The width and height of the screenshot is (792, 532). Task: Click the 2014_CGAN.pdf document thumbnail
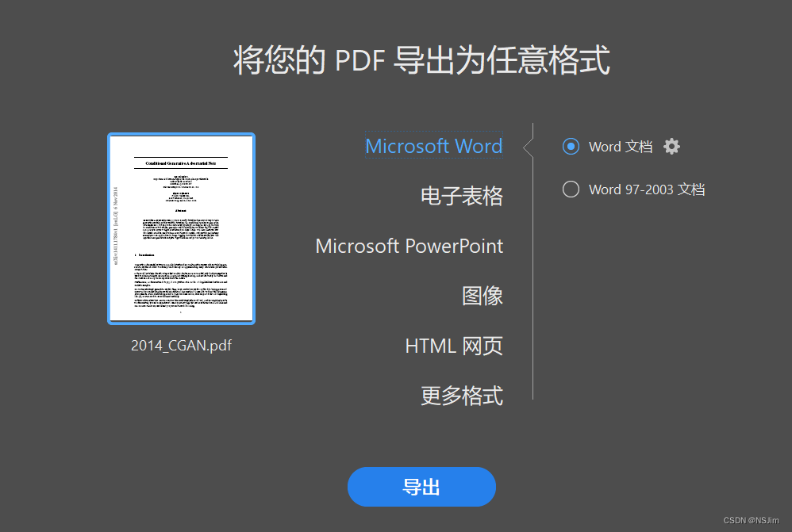(x=181, y=228)
